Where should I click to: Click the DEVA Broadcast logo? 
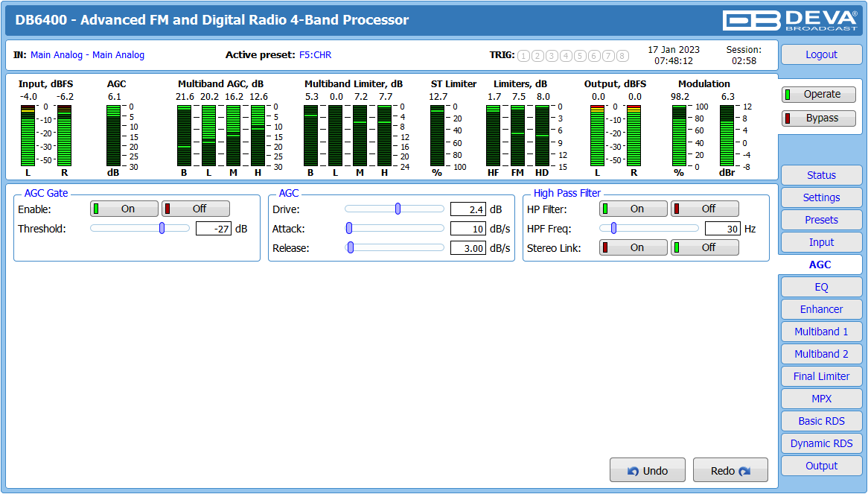790,21
